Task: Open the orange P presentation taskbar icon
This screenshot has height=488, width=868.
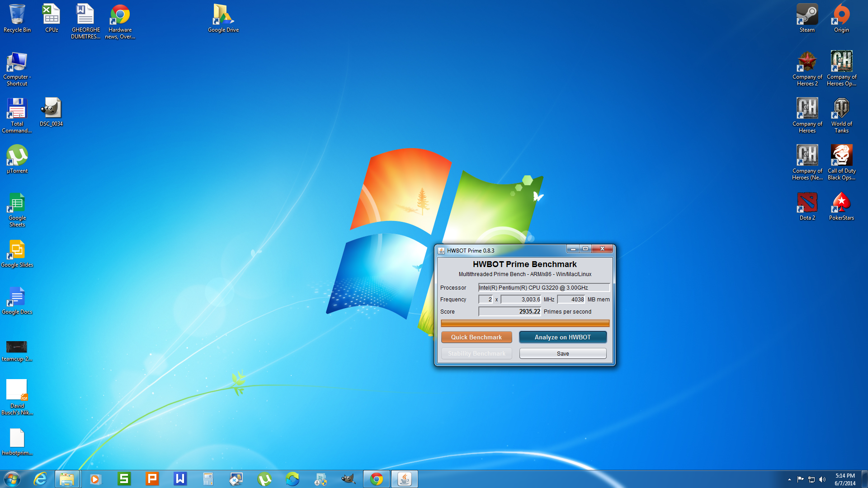Action: [152, 479]
